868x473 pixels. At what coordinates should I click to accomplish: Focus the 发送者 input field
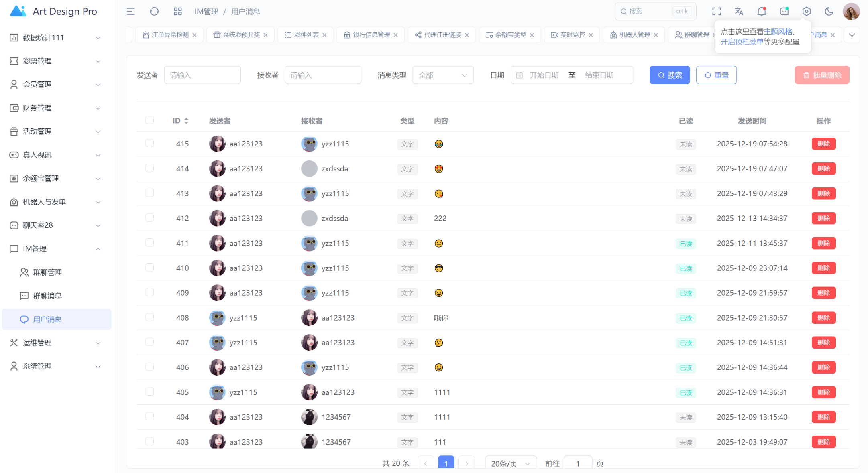pos(202,75)
